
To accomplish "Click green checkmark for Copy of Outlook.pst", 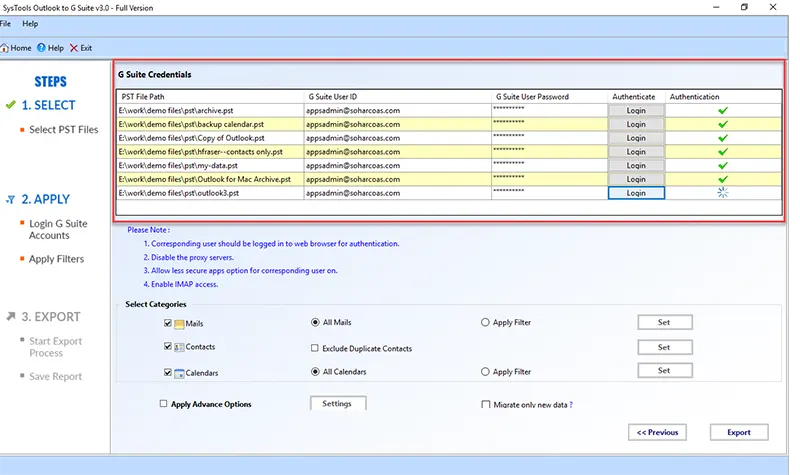I will [x=722, y=138].
